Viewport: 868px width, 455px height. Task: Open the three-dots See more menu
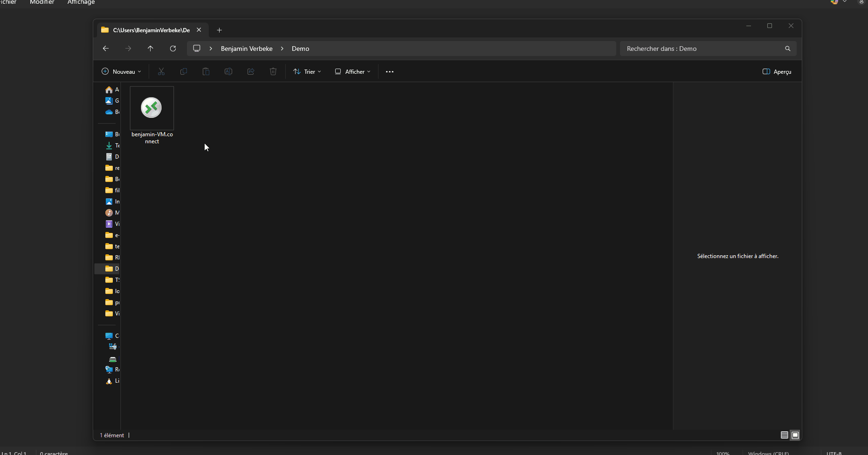point(390,71)
